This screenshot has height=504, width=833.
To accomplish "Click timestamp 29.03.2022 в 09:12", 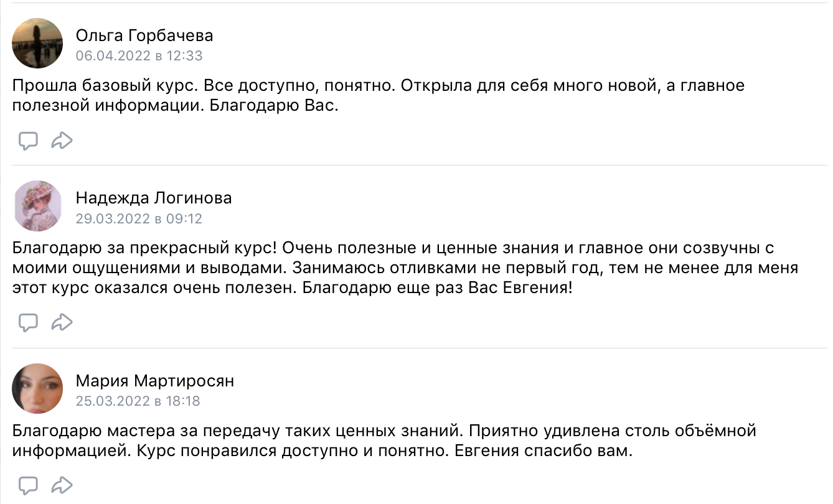I will 139,219.
